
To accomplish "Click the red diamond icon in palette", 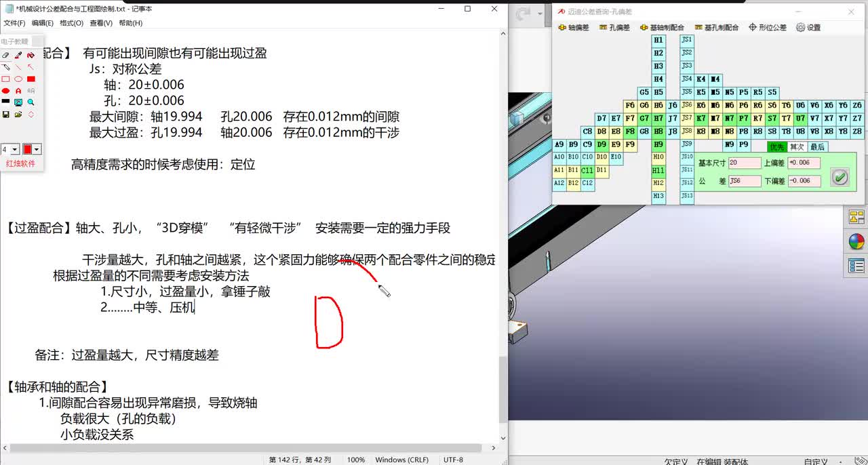I will point(31,115).
